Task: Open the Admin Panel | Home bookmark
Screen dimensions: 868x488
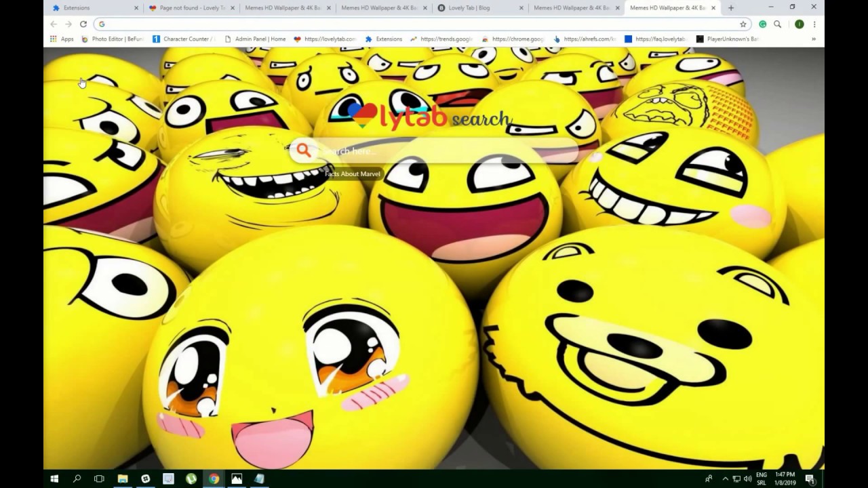Action: (x=255, y=39)
